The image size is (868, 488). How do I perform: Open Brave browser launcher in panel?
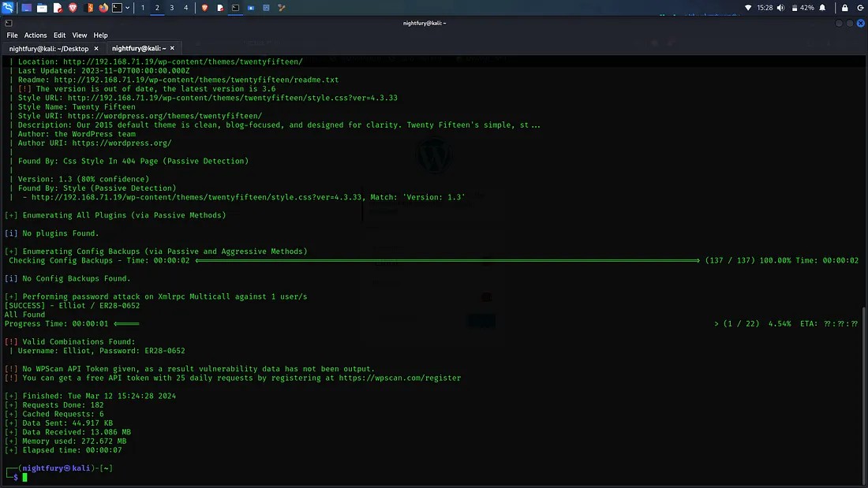[x=73, y=7]
